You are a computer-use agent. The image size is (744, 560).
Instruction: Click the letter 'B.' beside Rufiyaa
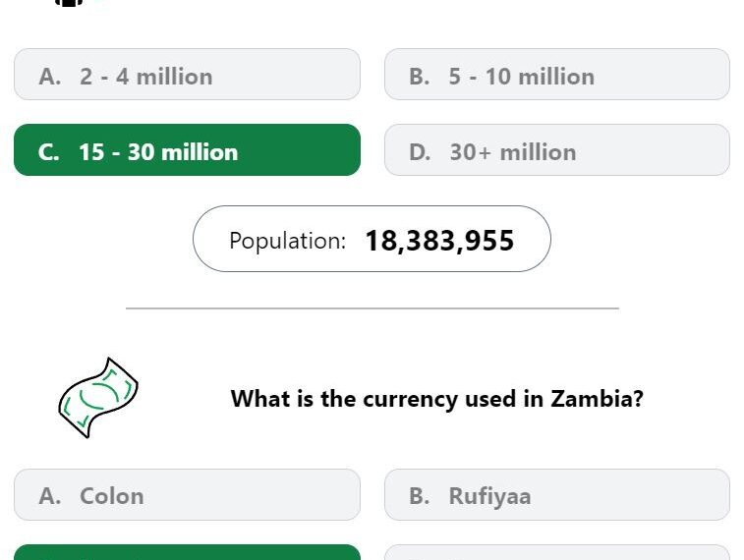pos(420,496)
